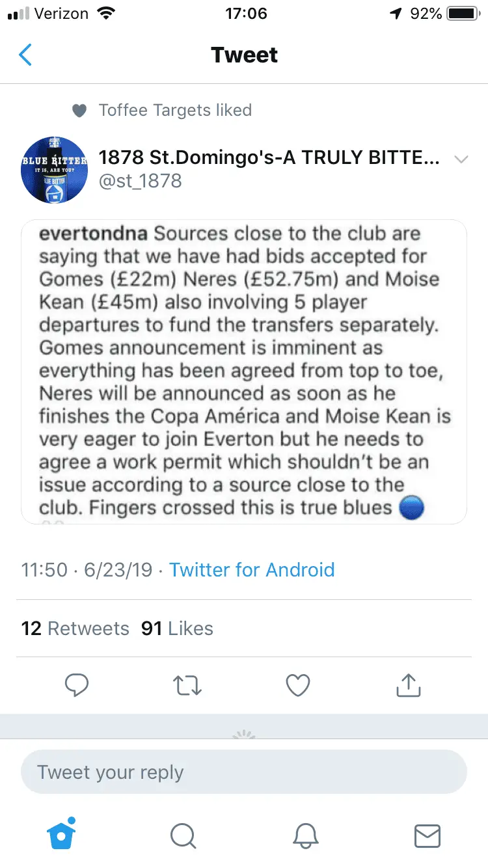This screenshot has width=488, height=868.
Task: Tap the battery indicator in status bar
Action: pos(463,14)
